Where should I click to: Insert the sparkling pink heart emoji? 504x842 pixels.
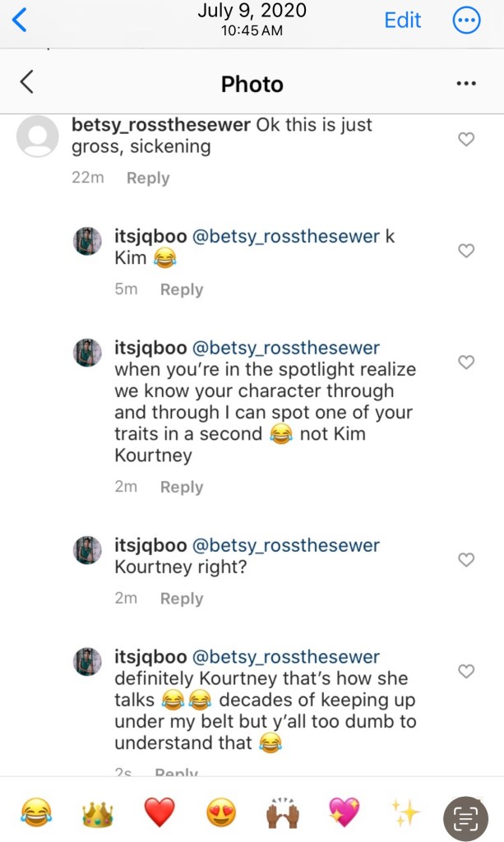(x=344, y=813)
